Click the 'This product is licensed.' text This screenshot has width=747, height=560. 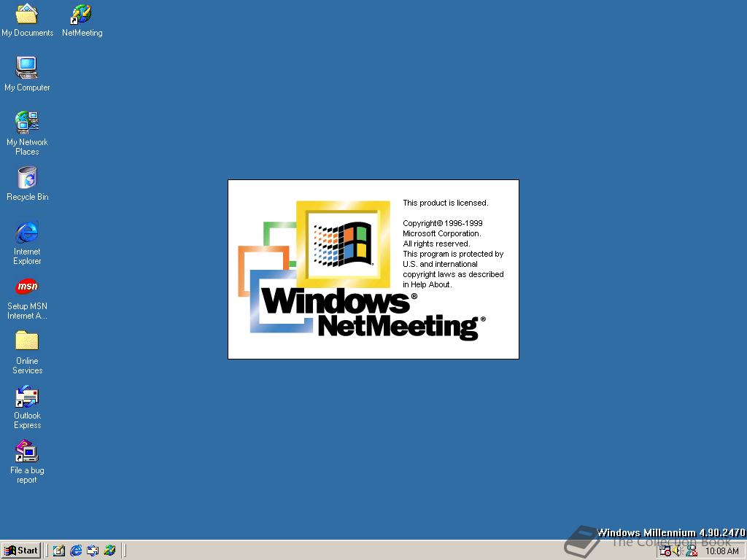(446, 203)
